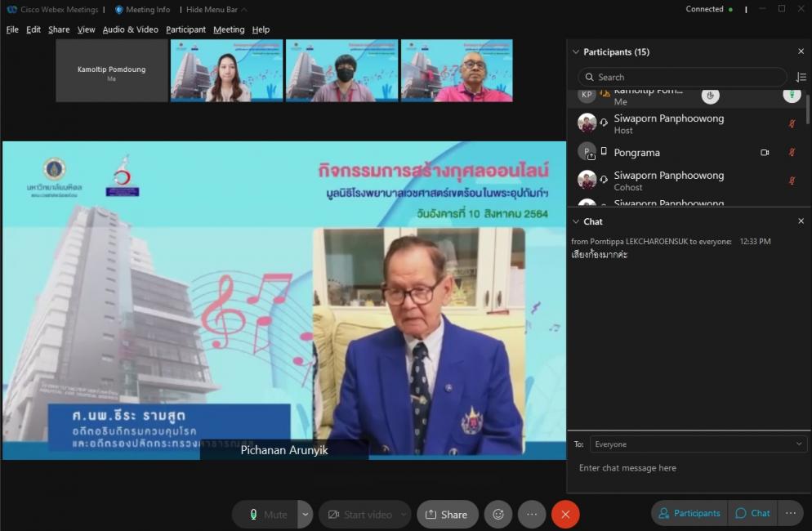812x531 pixels.
Task: Open the Edit menu
Action: point(33,29)
